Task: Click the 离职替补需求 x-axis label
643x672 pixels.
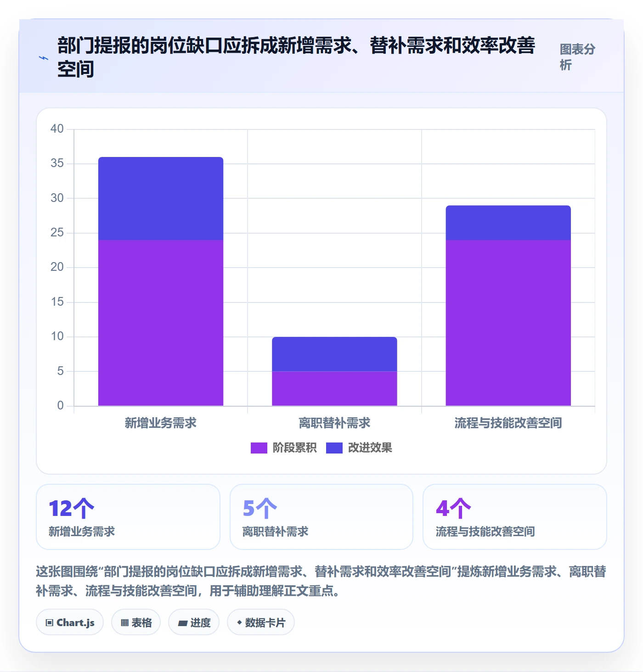Action: 334,423
